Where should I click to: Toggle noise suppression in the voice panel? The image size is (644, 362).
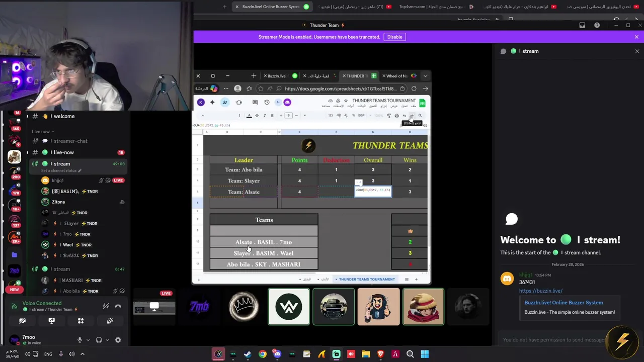coord(106,306)
